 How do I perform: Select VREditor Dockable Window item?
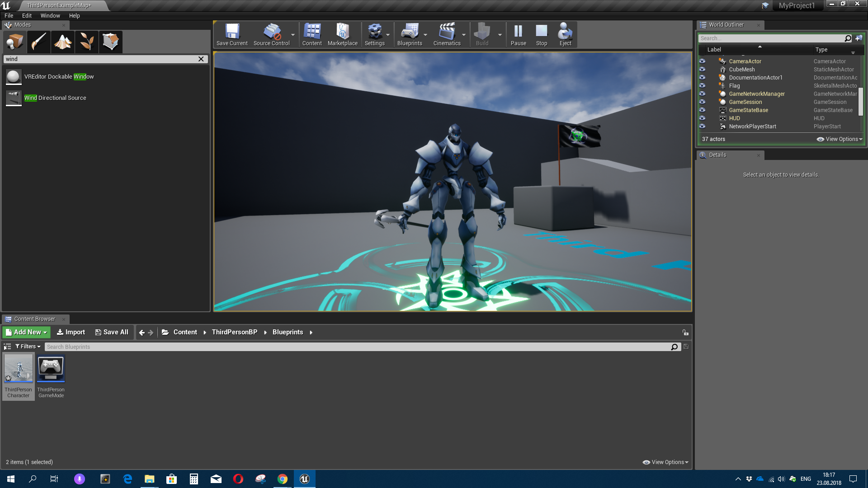(106, 77)
